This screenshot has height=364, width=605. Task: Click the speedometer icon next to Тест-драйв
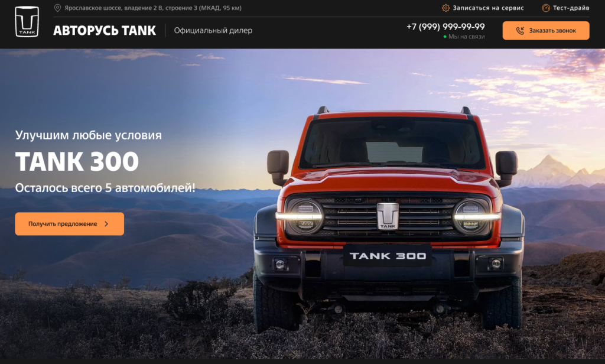[545, 8]
